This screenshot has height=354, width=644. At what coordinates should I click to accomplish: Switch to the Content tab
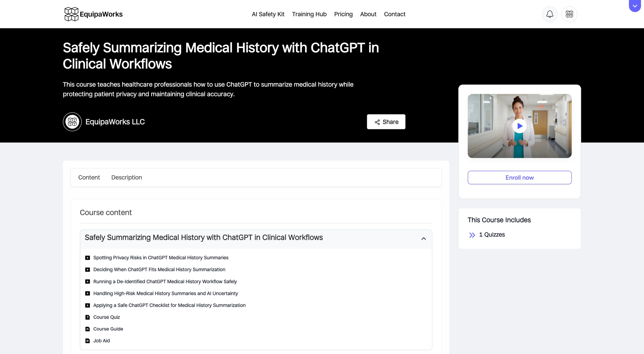tap(89, 177)
